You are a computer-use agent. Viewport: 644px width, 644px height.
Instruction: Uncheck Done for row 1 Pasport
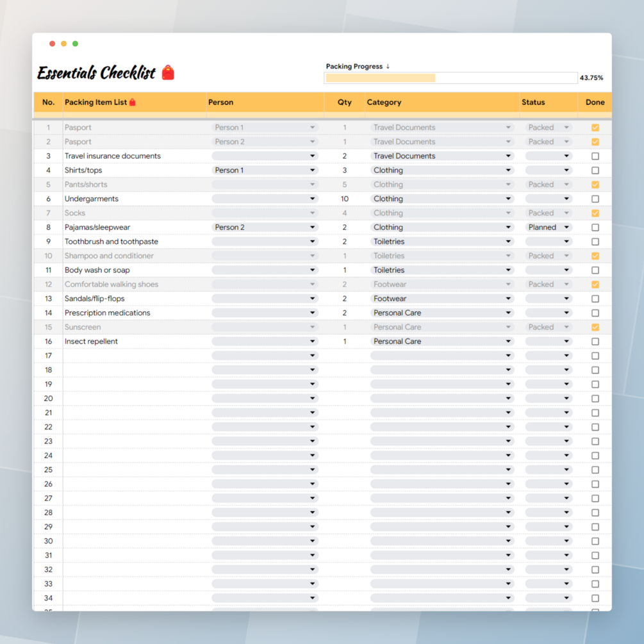[595, 128]
